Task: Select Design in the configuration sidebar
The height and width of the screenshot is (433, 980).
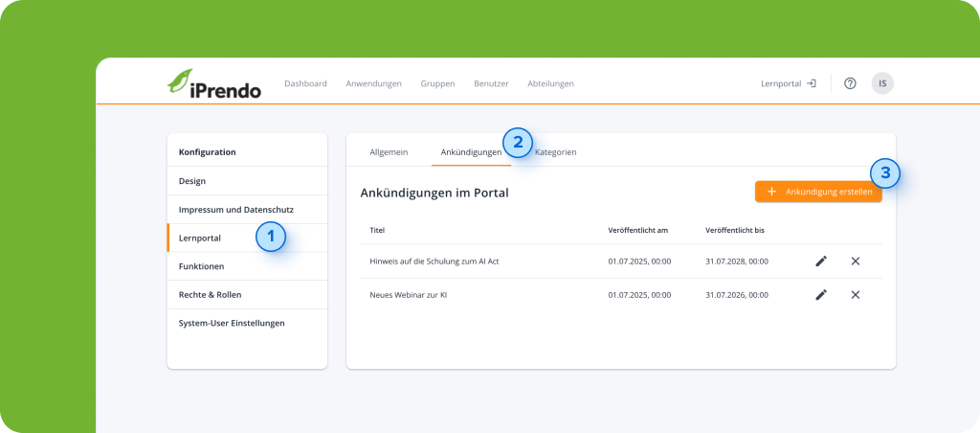Action: (x=192, y=181)
